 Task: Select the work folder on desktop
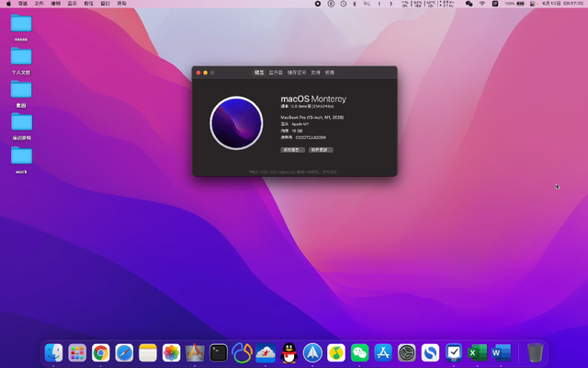point(20,155)
